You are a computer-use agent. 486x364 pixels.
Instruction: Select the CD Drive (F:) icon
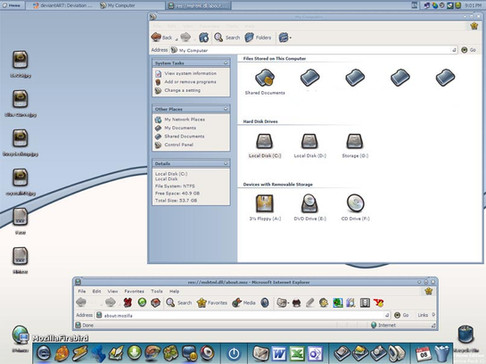355,203
